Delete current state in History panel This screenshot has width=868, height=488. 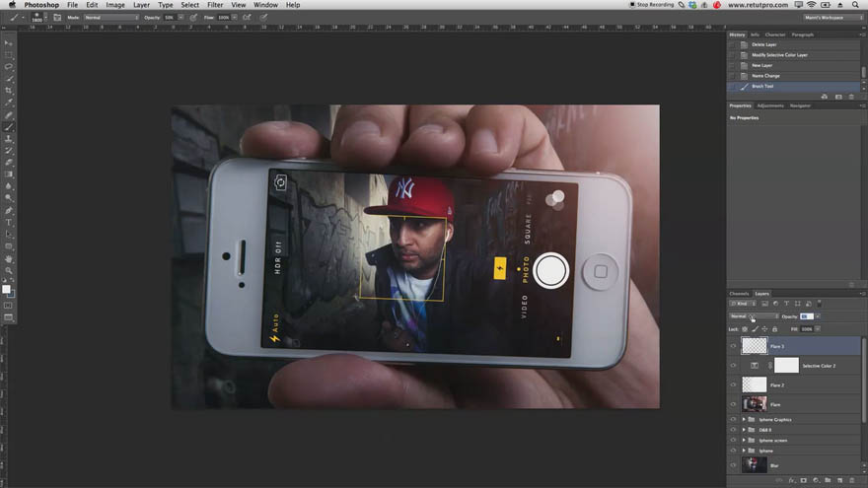click(x=851, y=97)
